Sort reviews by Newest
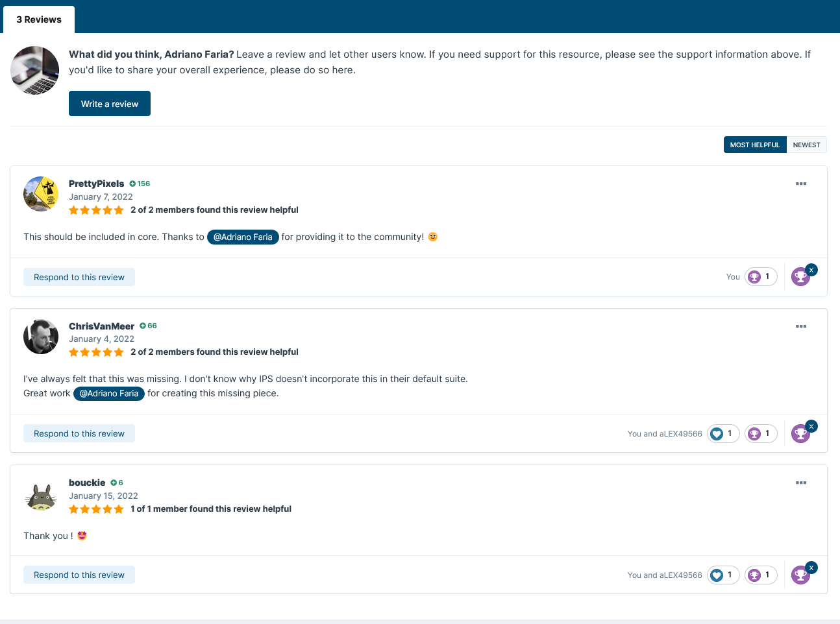 tap(806, 145)
